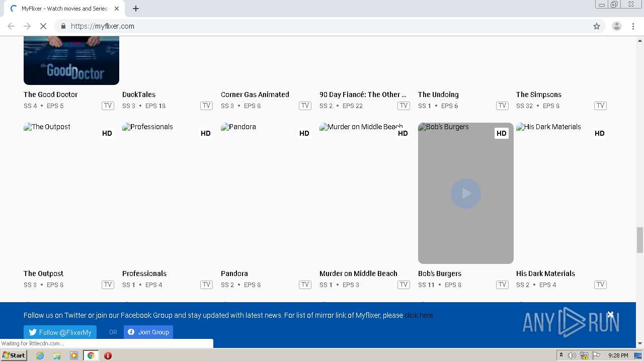Click the scrollbar up arrow
Image resolution: width=644 pixels, height=362 pixels.
(x=640, y=40)
